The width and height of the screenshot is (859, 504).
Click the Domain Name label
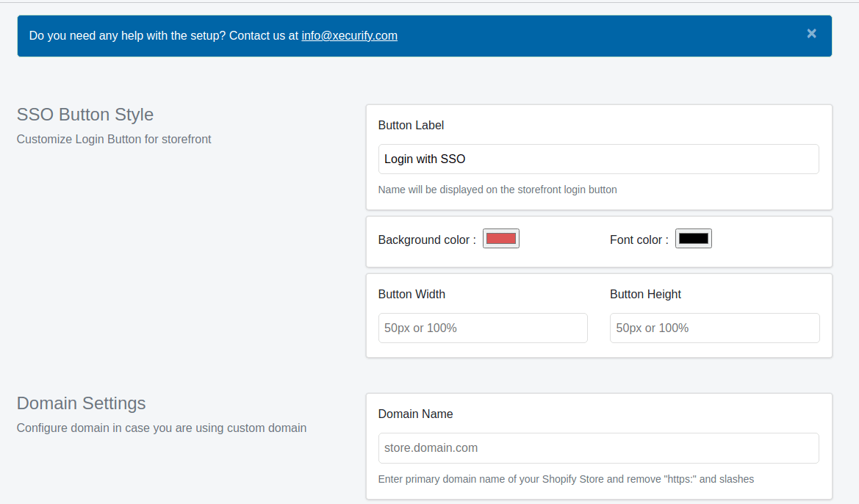415,414
